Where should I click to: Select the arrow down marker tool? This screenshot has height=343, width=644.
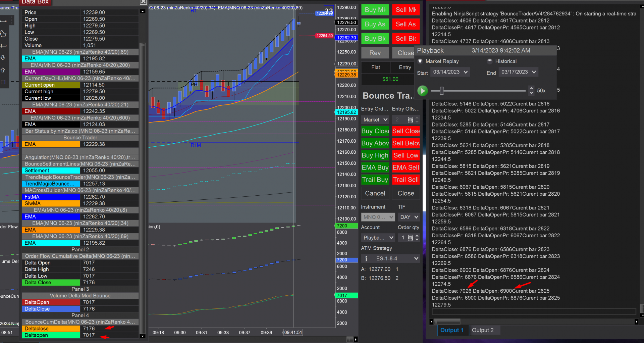(3, 58)
